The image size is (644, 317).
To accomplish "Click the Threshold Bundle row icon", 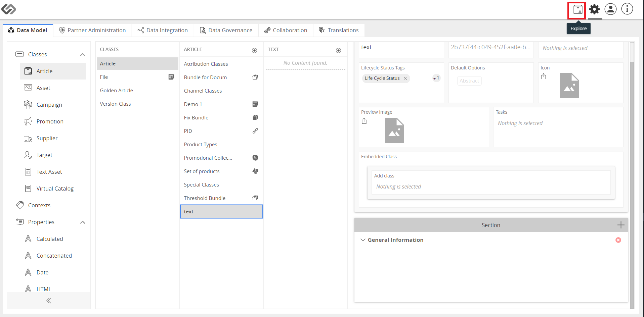I will tap(255, 198).
